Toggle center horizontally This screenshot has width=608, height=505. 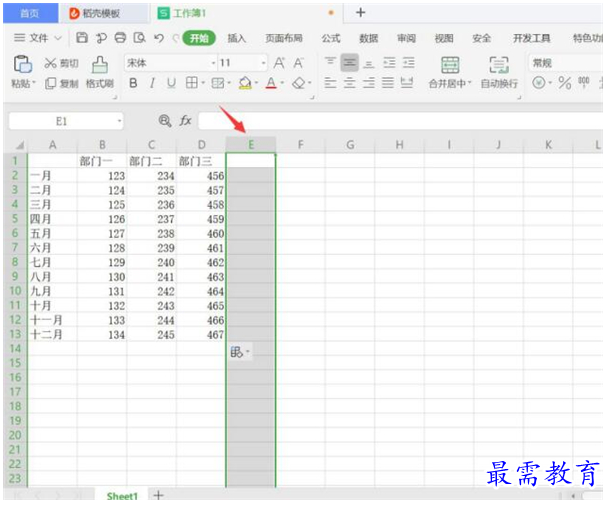[349, 83]
